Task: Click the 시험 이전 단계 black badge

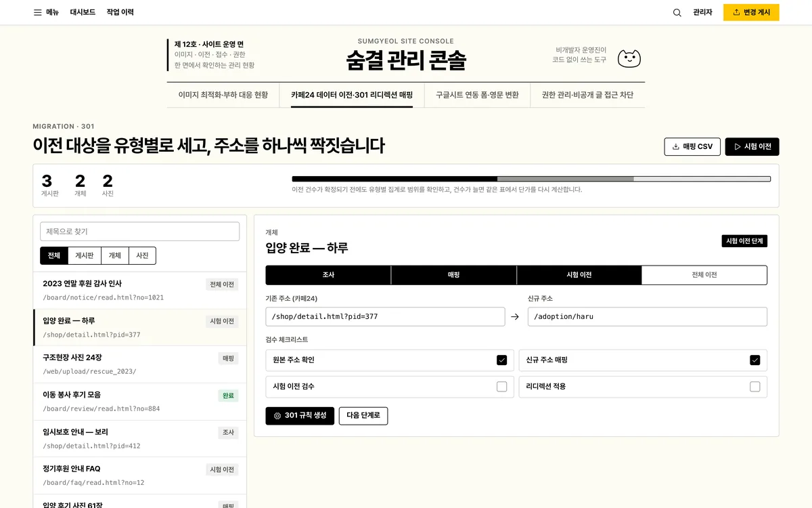Action: [x=744, y=241]
